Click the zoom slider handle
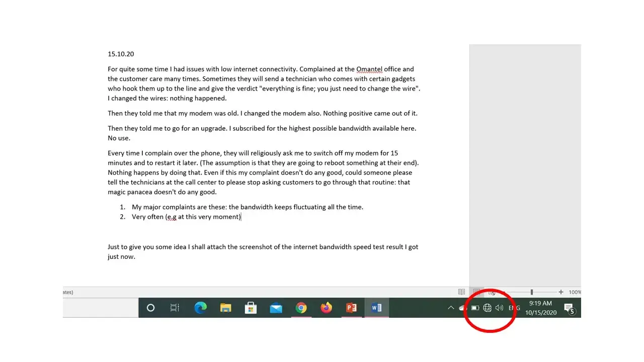 (x=532, y=292)
